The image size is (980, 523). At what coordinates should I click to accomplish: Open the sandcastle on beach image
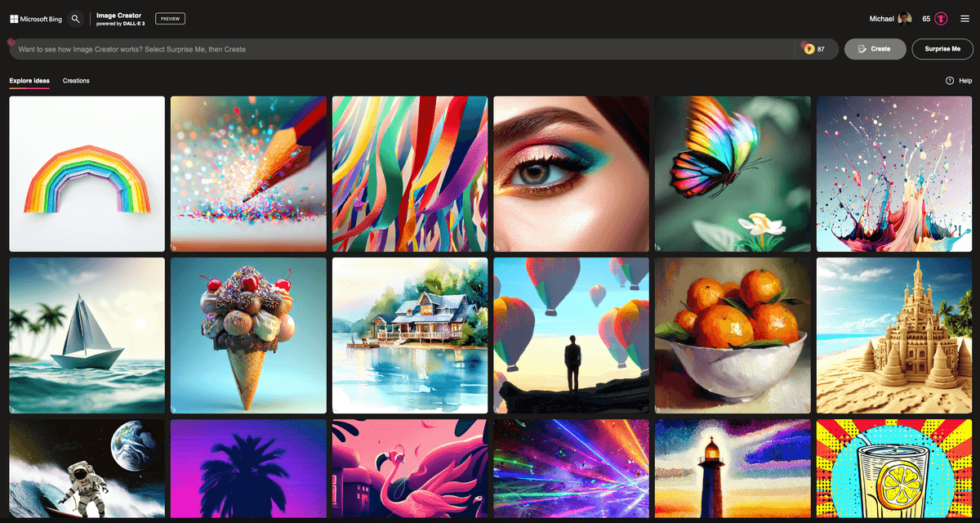[x=893, y=335]
